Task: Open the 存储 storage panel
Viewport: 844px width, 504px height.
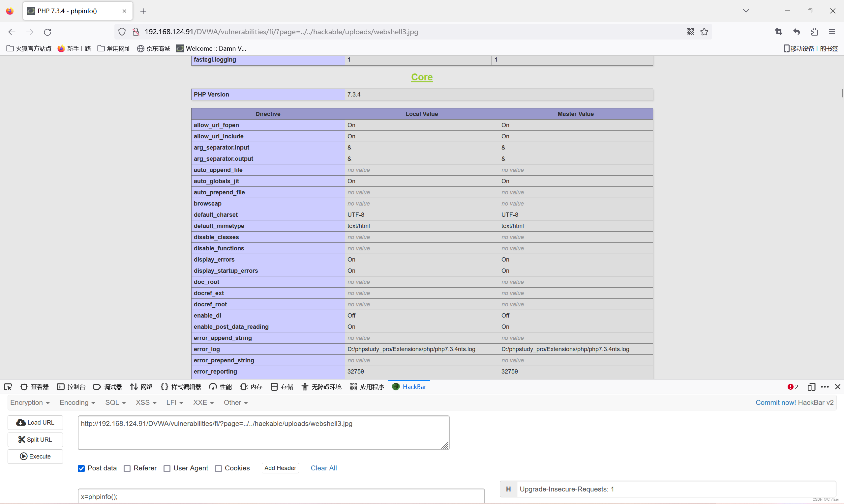Action: pyautogui.click(x=282, y=387)
